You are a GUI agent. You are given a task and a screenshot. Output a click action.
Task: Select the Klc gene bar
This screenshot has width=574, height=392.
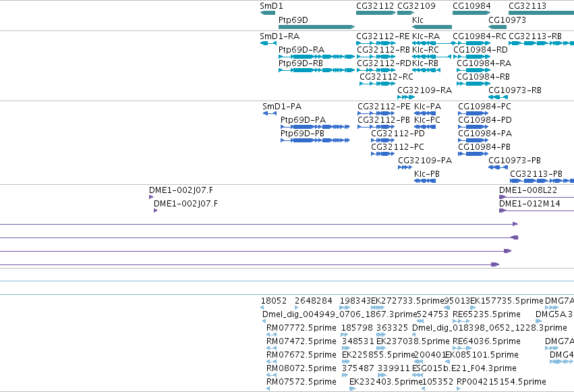[432, 27]
